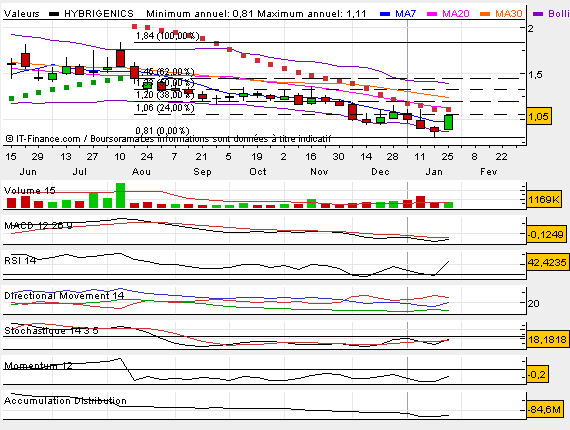Select the MA7 legend label
Image resolution: width=570 pixels, height=430 pixels.
(405, 14)
